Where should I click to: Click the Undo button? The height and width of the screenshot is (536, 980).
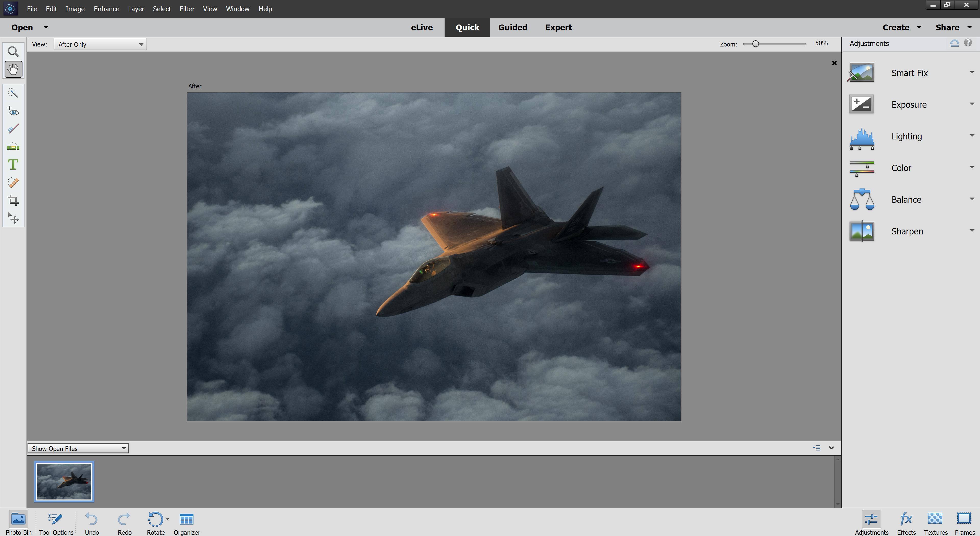(x=92, y=523)
